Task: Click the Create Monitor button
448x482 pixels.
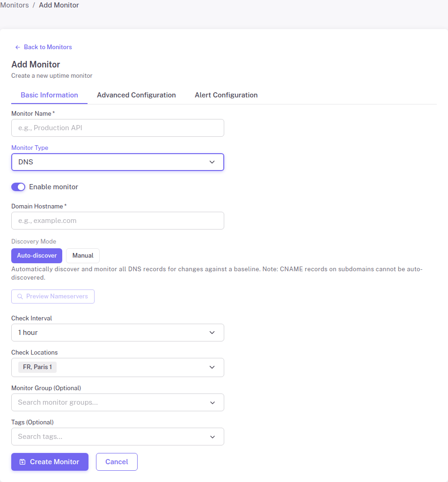Action: click(50, 461)
